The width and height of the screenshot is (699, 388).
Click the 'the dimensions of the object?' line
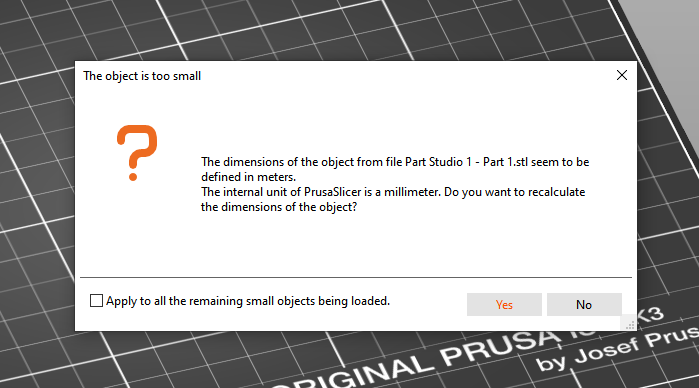tap(279, 207)
